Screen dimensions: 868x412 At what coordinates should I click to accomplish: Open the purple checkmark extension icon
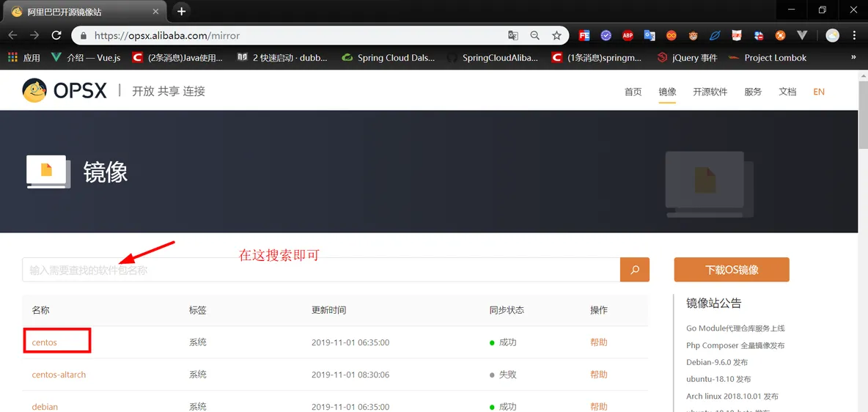606,35
